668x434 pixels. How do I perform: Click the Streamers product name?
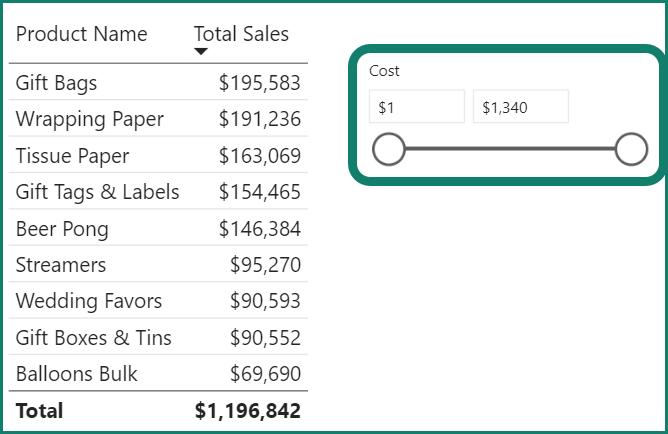(61, 265)
